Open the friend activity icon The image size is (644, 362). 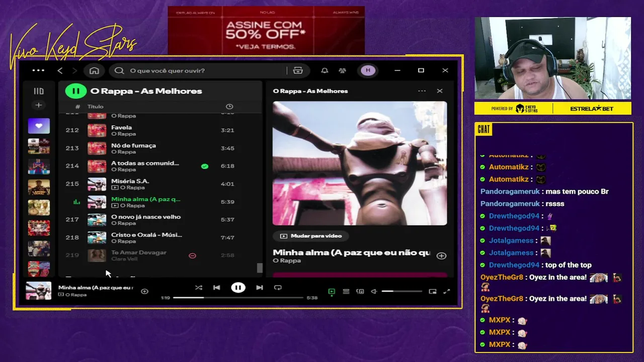click(343, 70)
